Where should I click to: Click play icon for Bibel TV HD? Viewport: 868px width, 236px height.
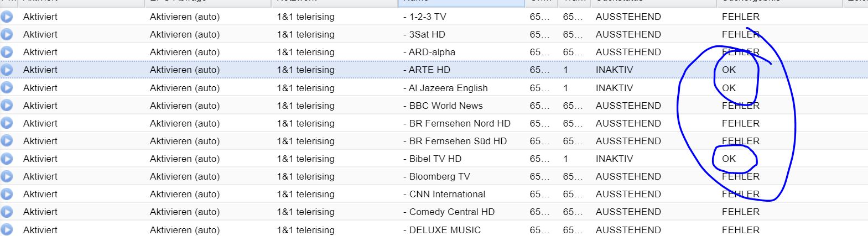7,159
